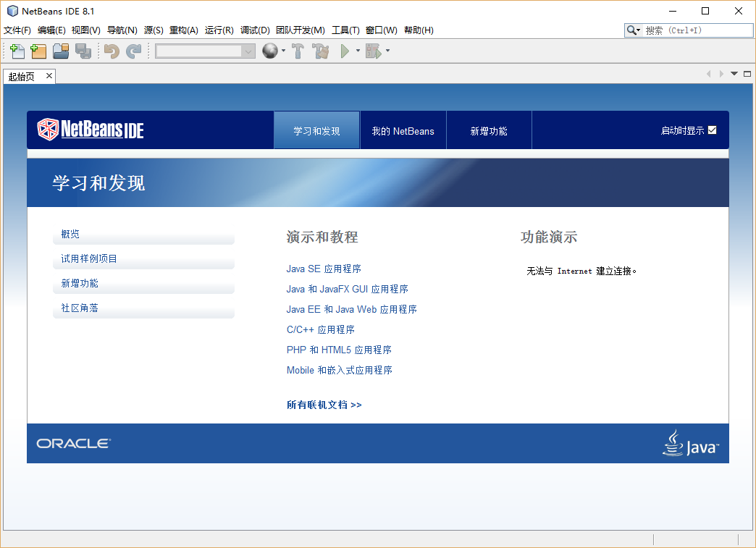Click the maximize editor window icon
This screenshot has height=548, width=756.
coord(747,74)
